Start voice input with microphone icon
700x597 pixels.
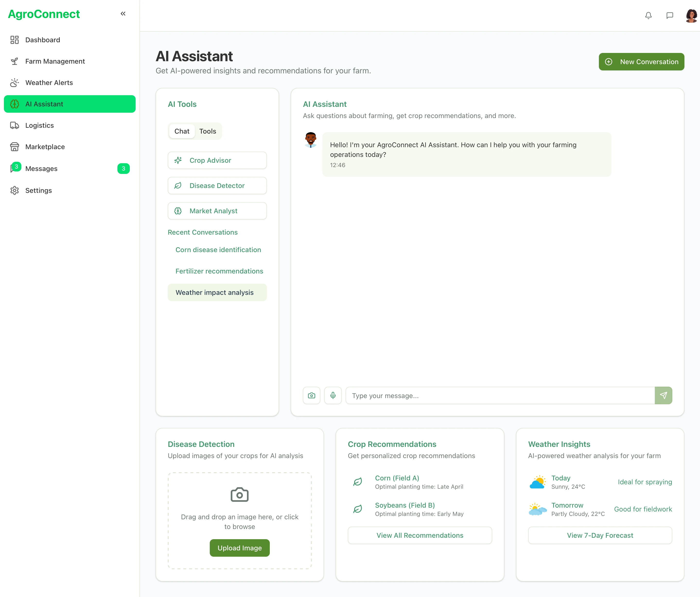click(333, 395)
